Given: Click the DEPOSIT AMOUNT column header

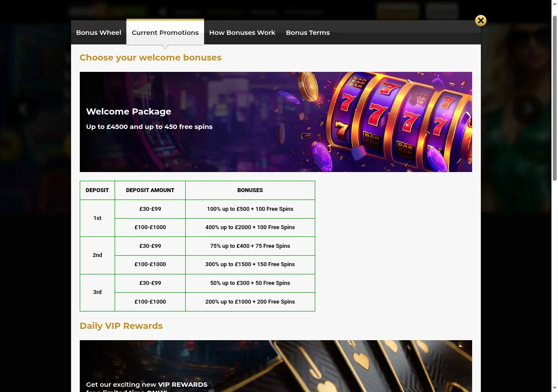Looking at the screenshot, I should 150,190.
